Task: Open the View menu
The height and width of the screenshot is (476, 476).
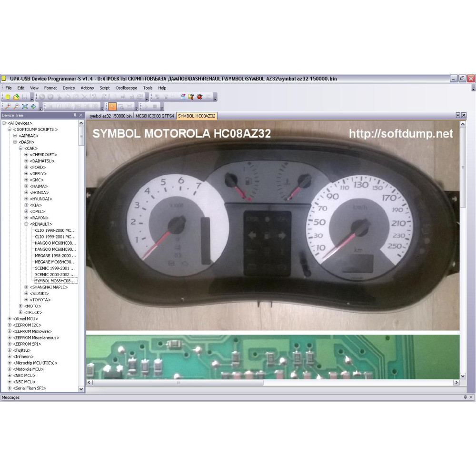Action: point(34,88)
